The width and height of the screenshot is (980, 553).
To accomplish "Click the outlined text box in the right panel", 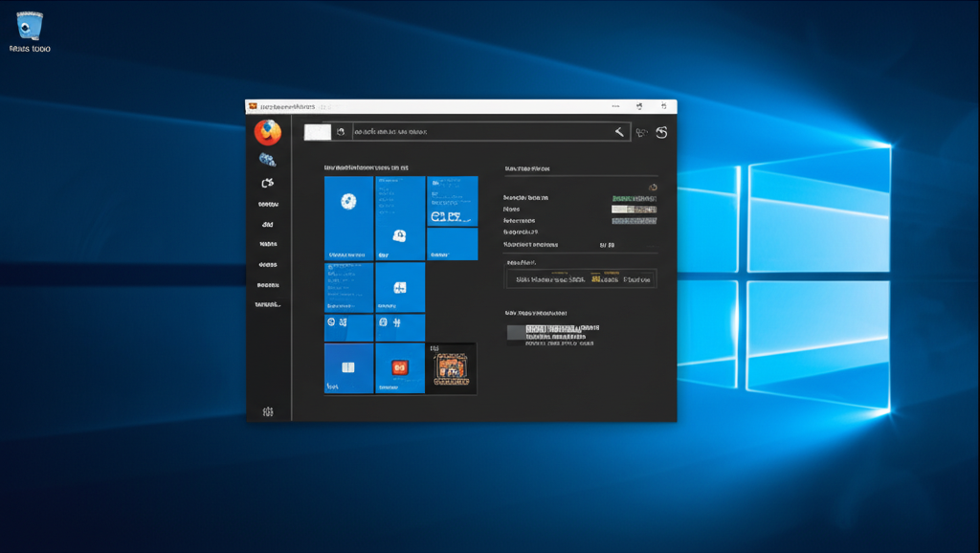I will (581, 279).
